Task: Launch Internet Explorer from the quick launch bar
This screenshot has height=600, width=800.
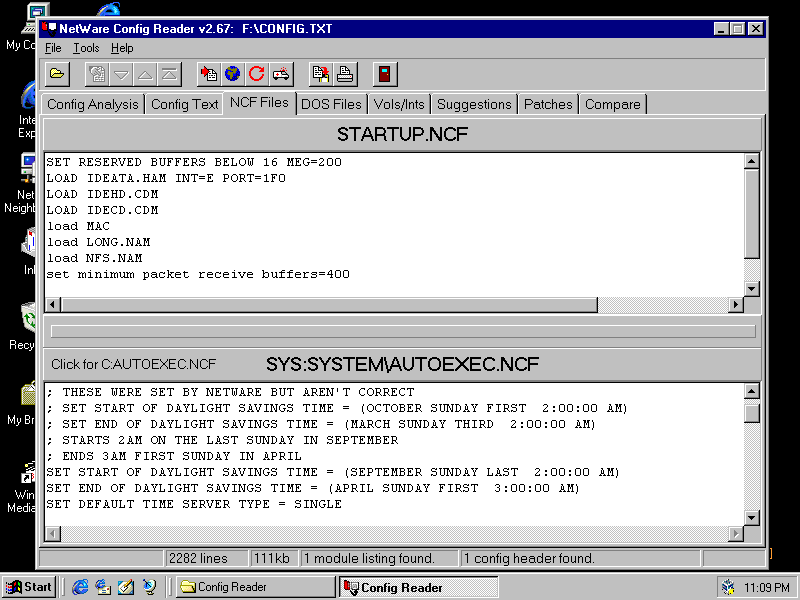Action: [x=80, y=587]
